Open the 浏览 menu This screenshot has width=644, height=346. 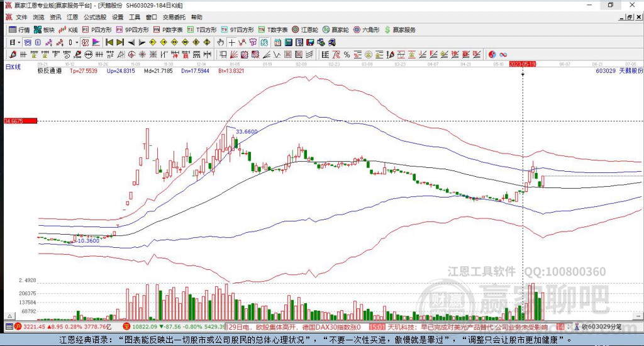click(x=38, y=17)
